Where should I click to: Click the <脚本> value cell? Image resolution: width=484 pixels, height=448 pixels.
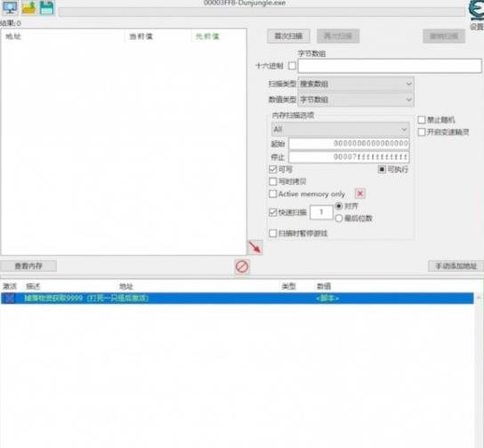327,298
